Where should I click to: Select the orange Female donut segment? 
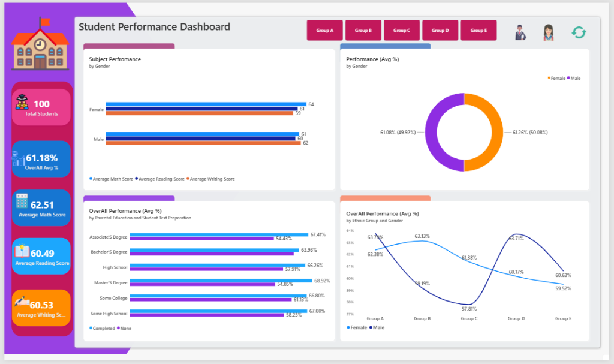497,132
